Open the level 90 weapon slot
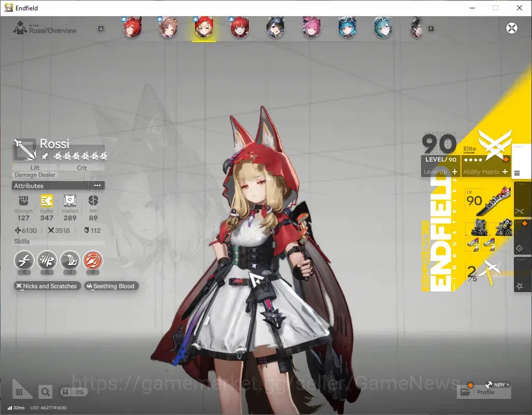 tap(488, 201)
